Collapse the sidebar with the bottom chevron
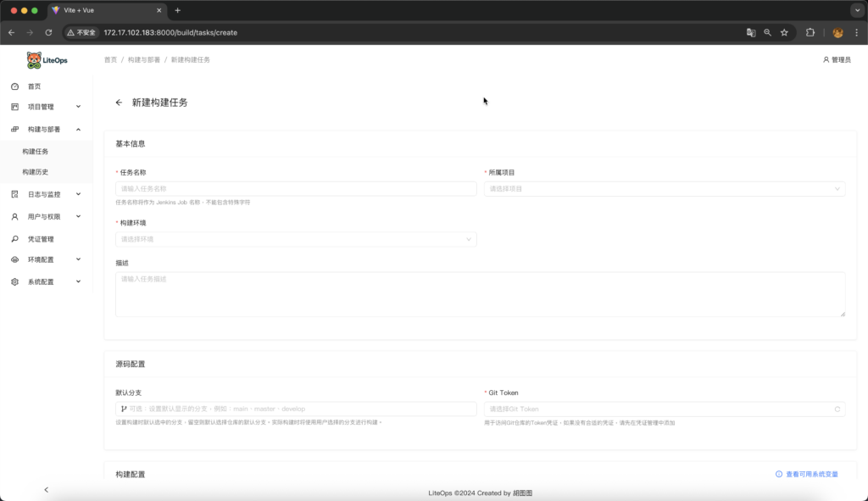The image size is (868, 501). [x=46, y=489]
